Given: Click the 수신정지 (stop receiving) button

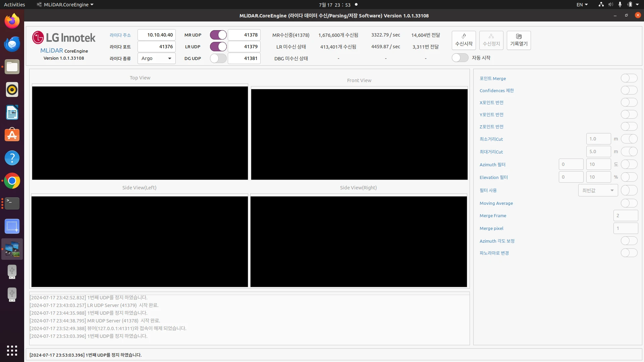Looking at the screenshot, I should point(491,40).
